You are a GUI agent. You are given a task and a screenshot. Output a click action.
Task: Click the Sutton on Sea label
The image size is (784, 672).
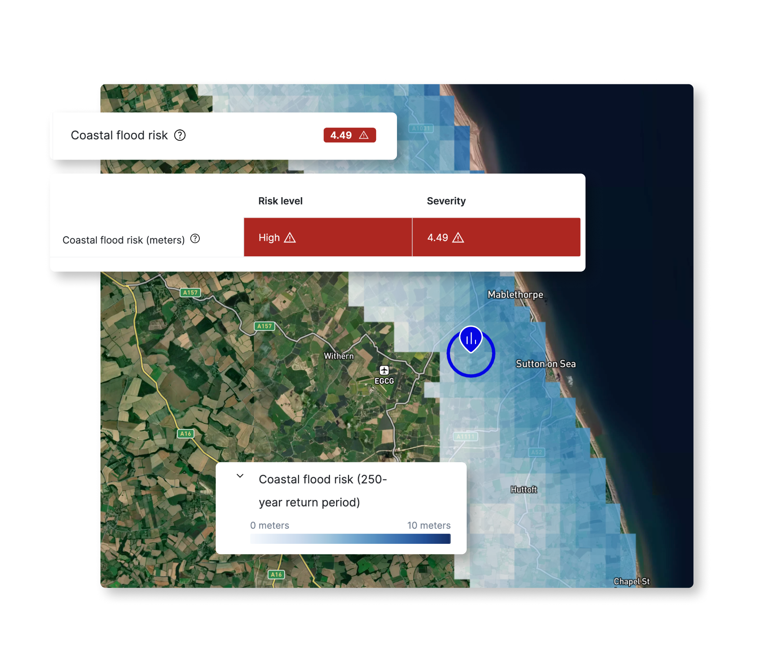[x=545, y=364]
